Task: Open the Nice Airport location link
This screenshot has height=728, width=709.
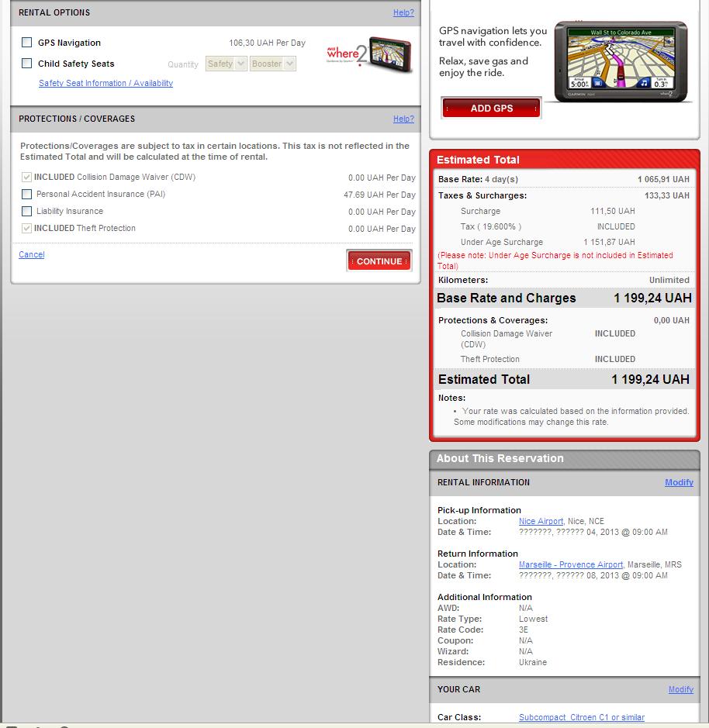Action: [x=541, y=522]
